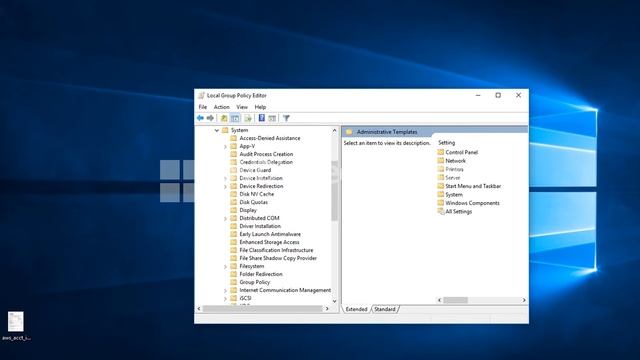Click Start Menu and Taskbar setting
The width and height of the screenshot is (640, 360).
click(473, 186)
